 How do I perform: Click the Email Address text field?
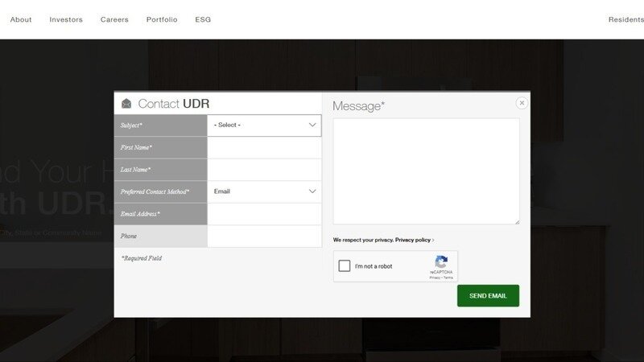pos(264,214)
